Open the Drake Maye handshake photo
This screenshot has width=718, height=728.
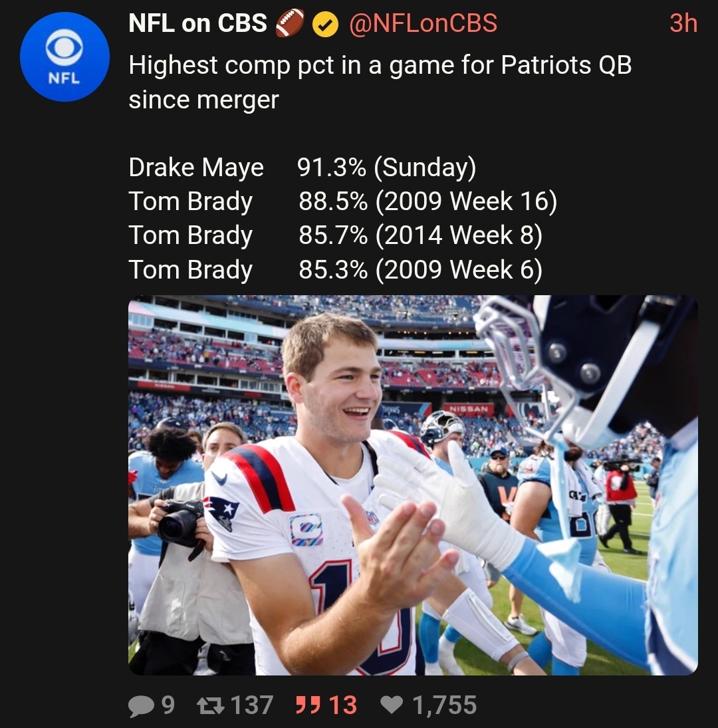(x=412, y=485)
